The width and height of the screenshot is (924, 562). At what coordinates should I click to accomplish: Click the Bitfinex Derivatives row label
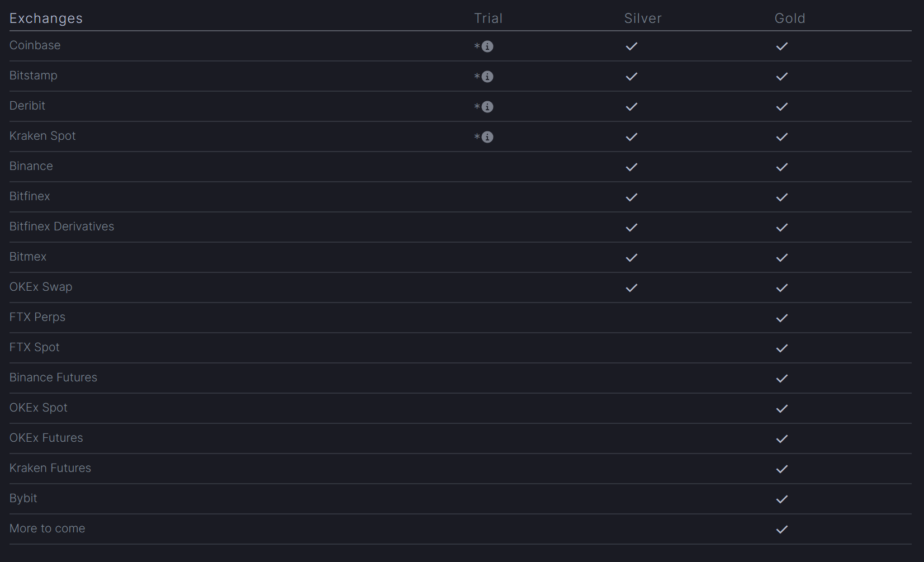(x=61, y=226)
